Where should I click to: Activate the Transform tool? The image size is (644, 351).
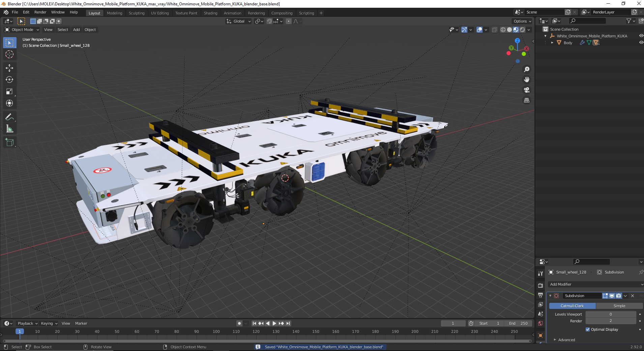[9, 103]
